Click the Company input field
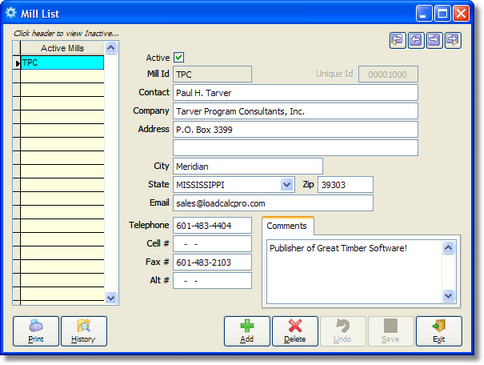 (x=295, y=111)
